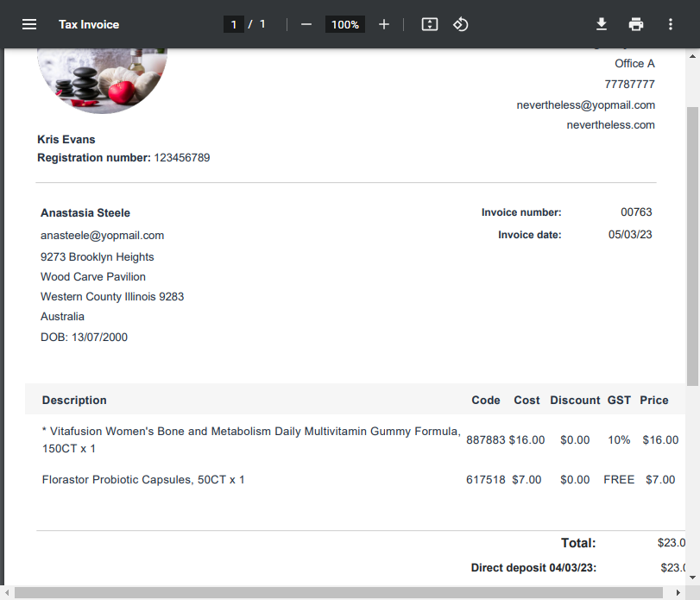700x600 pixels.
Task: Click the Description column header
Action: coord(74,400)
